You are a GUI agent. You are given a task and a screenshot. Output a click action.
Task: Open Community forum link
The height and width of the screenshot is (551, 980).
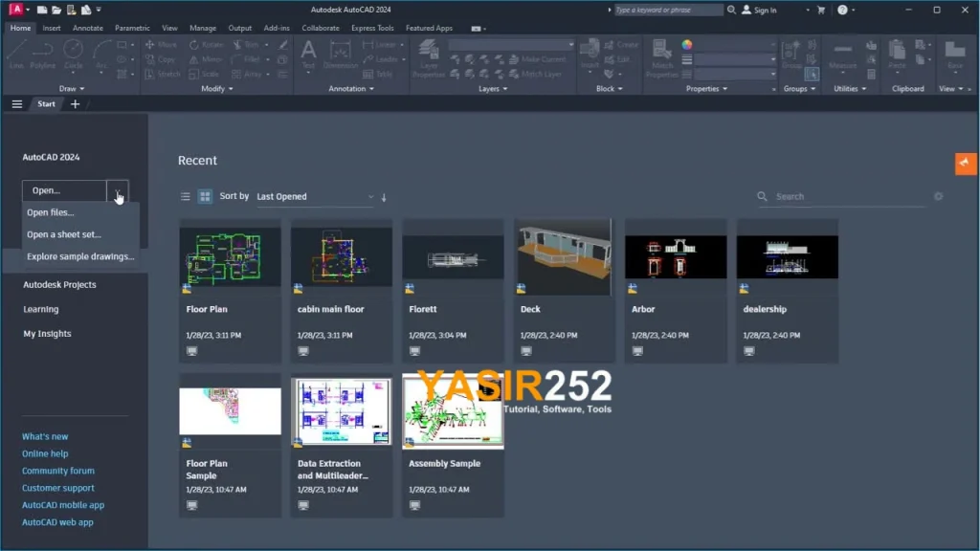pos(58,471)
